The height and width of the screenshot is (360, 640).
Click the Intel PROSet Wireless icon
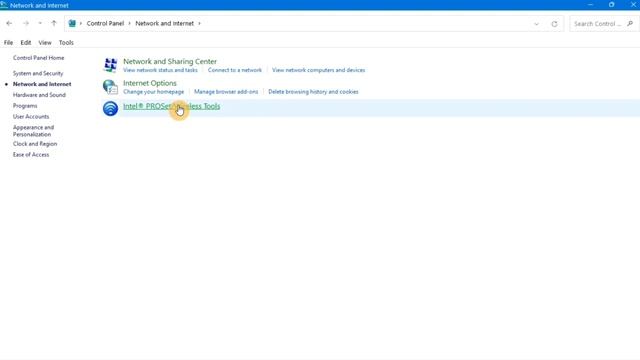(110, 109)
